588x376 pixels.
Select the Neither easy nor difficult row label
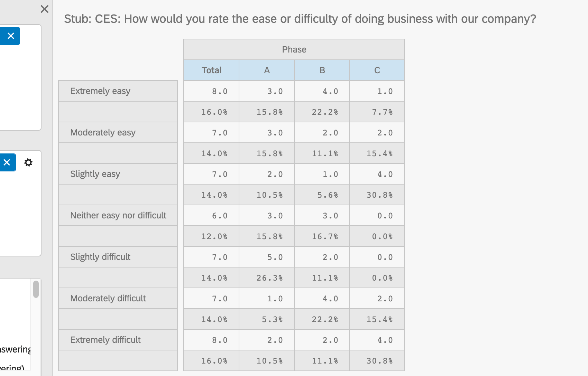(118, 215)
